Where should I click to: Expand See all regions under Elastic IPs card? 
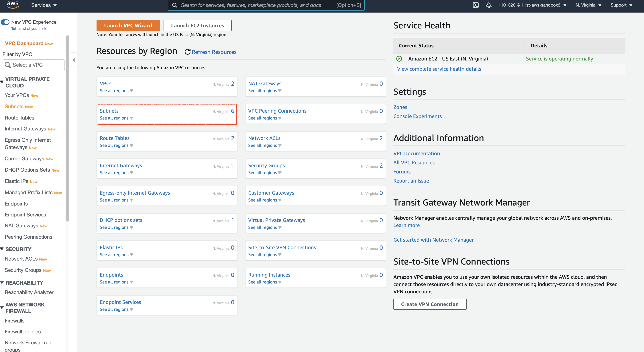coord(116,255)
